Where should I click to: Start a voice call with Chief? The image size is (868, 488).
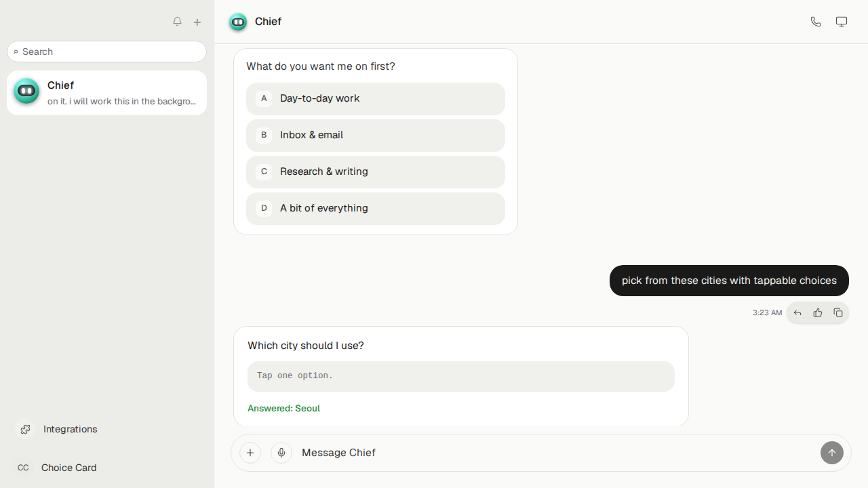(816, 22)
